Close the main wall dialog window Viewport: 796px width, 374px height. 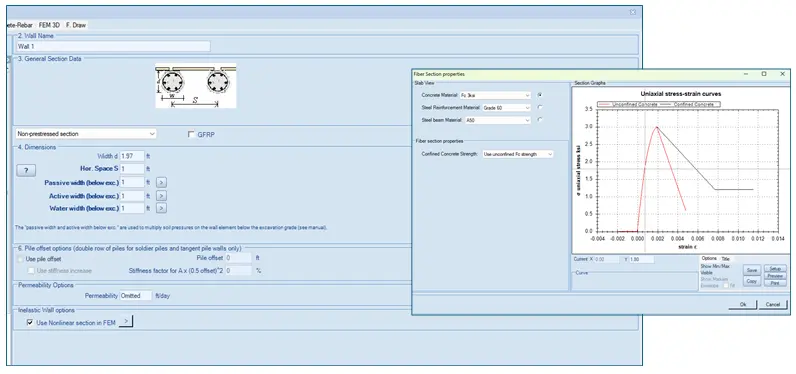(x=633, y=12)
